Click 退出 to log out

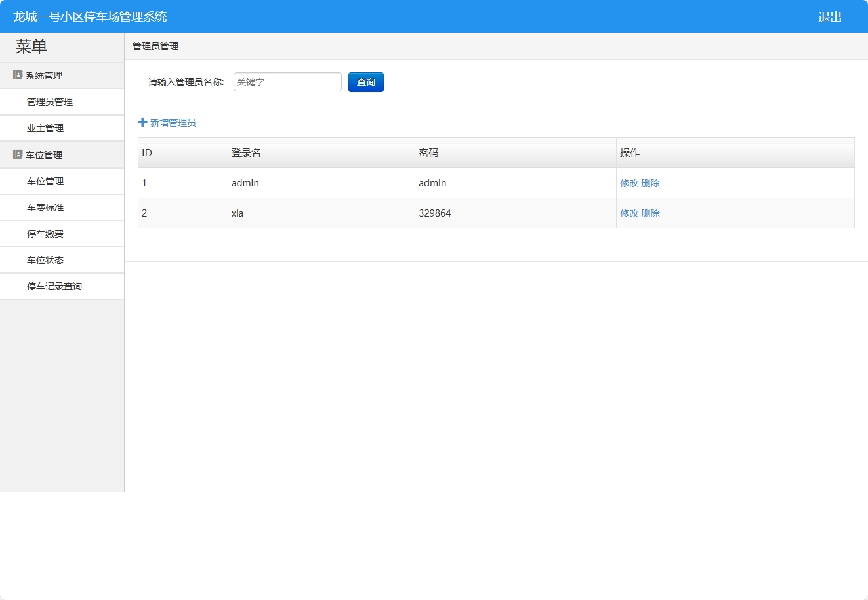coord(829,16)
